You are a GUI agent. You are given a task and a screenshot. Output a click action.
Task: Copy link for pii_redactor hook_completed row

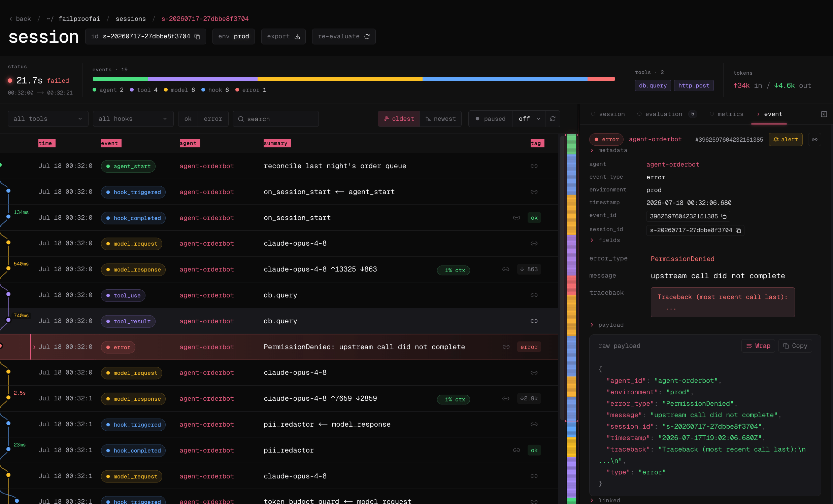(516, 450)
